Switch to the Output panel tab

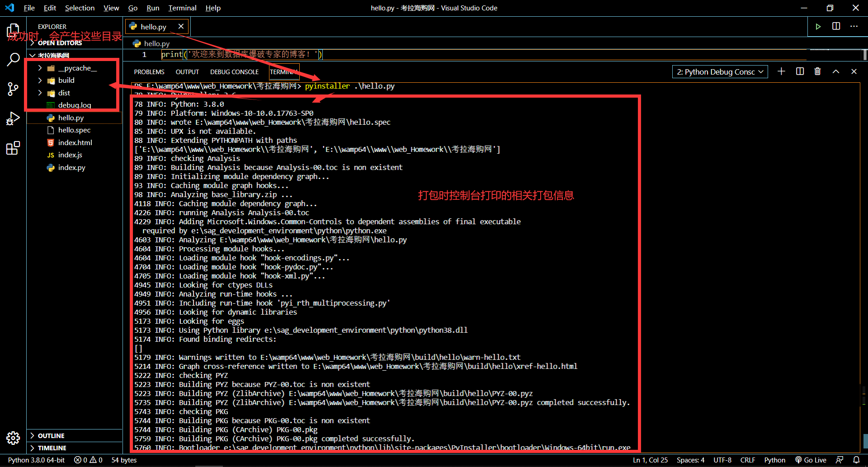click(187, 72)
